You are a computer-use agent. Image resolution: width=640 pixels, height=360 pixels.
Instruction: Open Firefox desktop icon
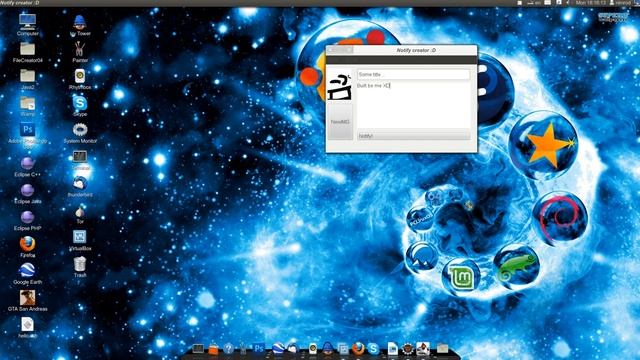[x=27, y=247]
